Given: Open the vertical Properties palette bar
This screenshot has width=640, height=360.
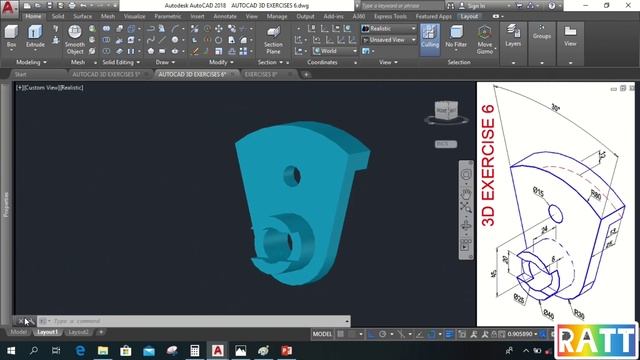Looking at the screenshot, I should click(6, 204).
